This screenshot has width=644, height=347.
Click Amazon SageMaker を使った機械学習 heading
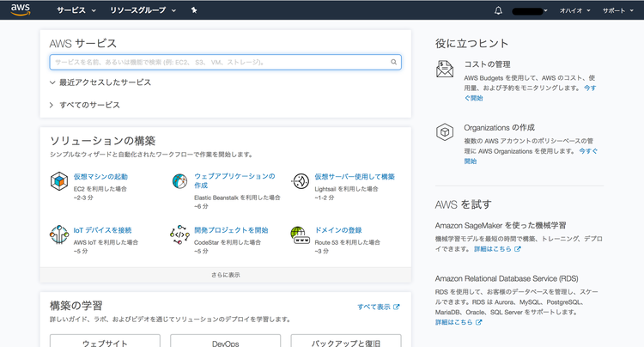(x=501, y=225)
